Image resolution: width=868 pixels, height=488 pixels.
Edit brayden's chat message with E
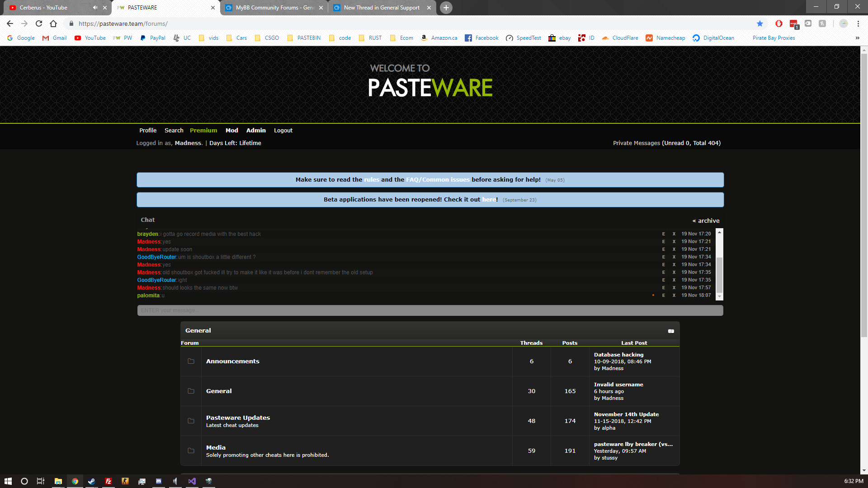pyautogui.click(x=664, y=234)
